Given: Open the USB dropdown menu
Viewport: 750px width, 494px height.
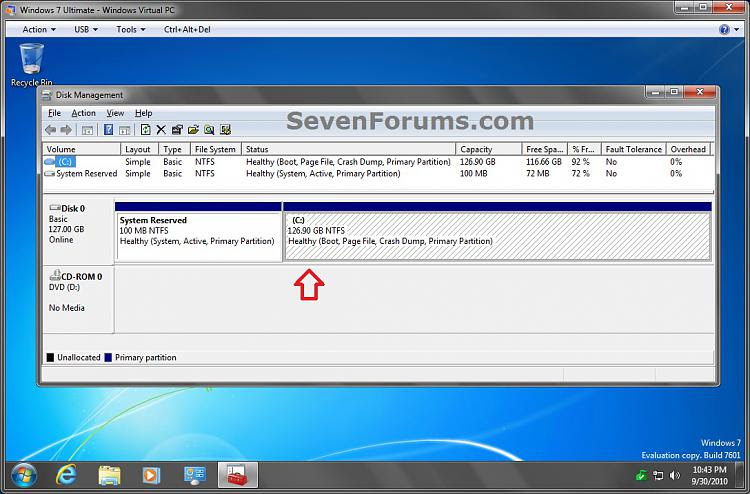Looking at the screenshot, I should tap(86, 30).
